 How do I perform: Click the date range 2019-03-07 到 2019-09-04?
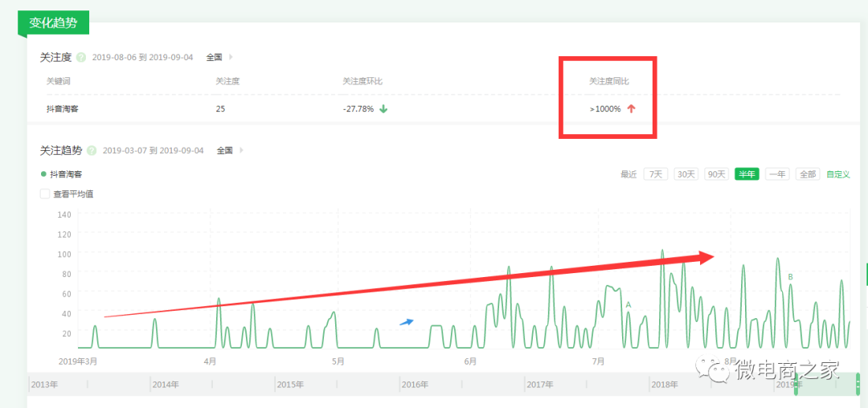click(x=154, y=150)
